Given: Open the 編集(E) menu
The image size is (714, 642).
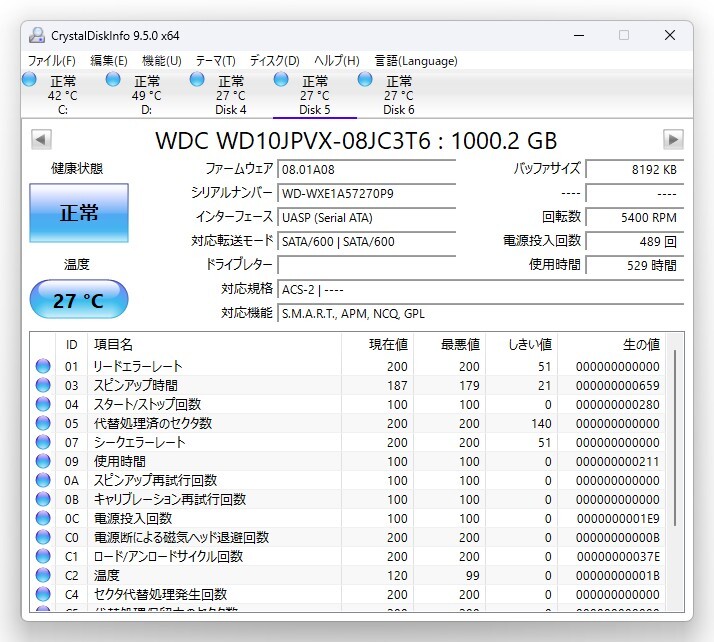Looking at the screenshot, I should point(109,61).
